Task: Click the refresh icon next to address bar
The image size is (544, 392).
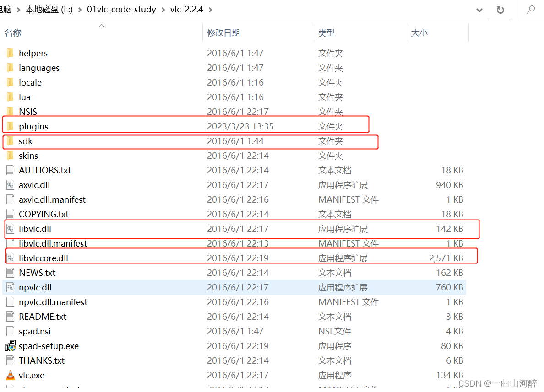Action: click(x=500, y=9)
